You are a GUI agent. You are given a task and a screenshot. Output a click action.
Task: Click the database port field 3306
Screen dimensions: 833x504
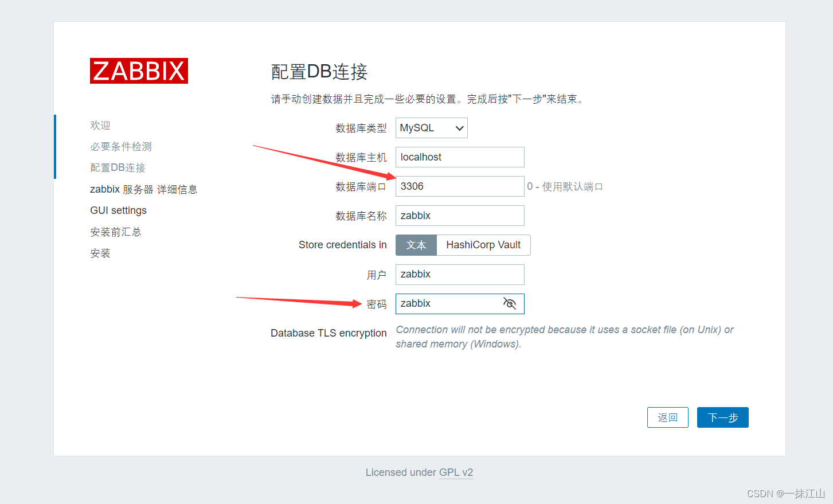click(460, 186)
